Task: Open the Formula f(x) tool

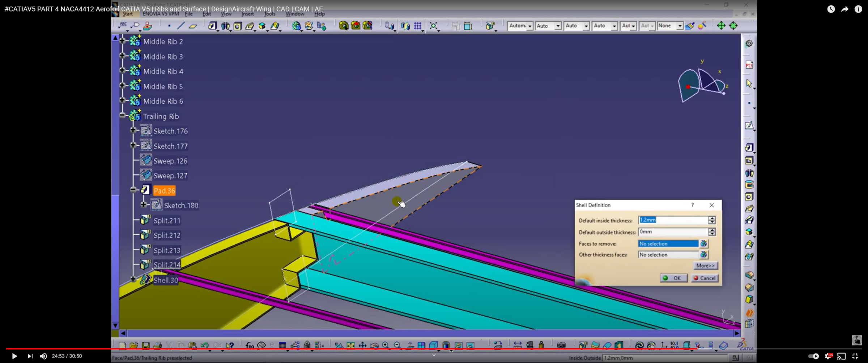Action: click(250, 346)
